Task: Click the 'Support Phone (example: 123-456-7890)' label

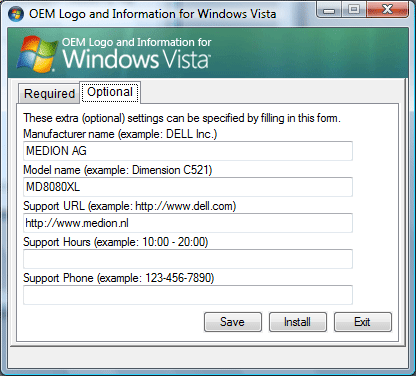Action: (x=119, y=278)
